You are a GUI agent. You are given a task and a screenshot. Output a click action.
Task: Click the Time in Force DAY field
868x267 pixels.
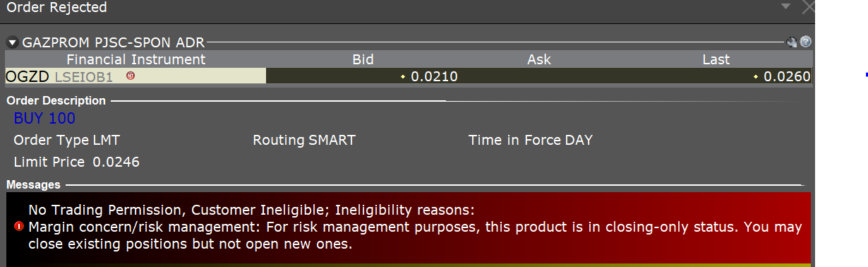531,140
